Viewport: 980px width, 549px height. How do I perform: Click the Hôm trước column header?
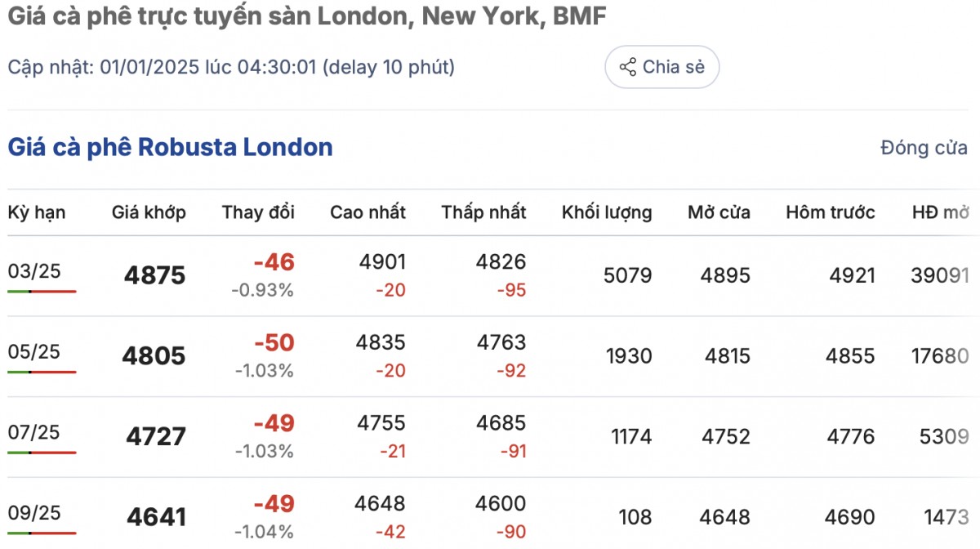click(x=831, y=213)
